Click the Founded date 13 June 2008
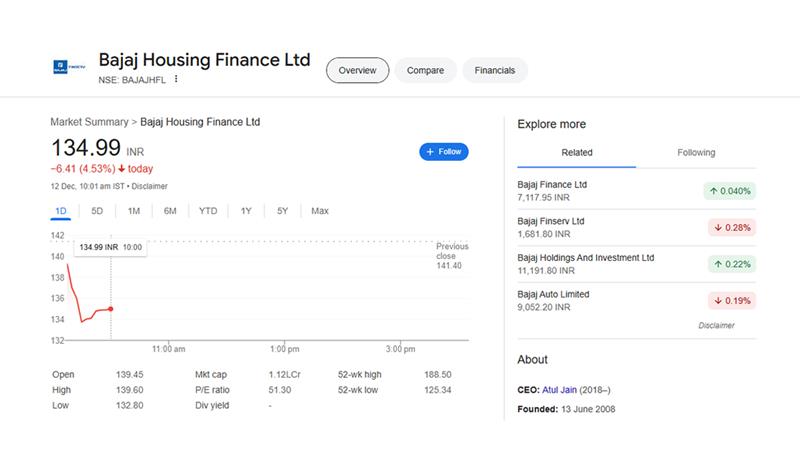 pos(588,409)
